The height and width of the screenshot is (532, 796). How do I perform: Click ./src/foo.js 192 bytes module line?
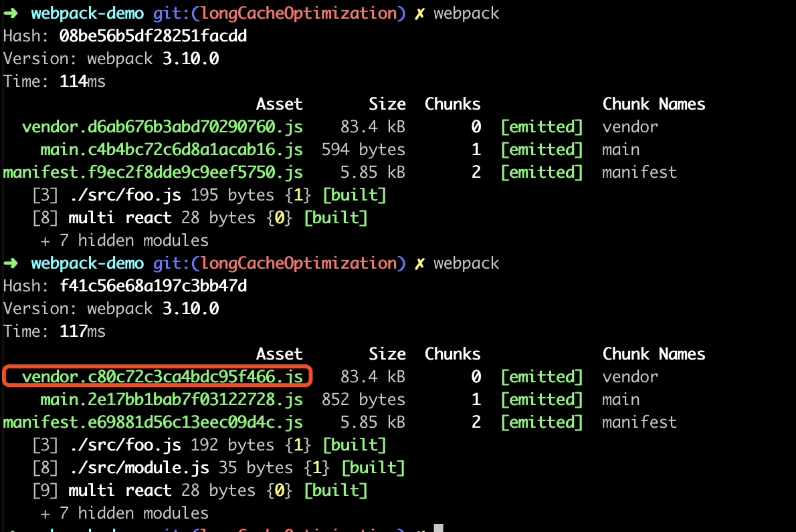point(209,445)
